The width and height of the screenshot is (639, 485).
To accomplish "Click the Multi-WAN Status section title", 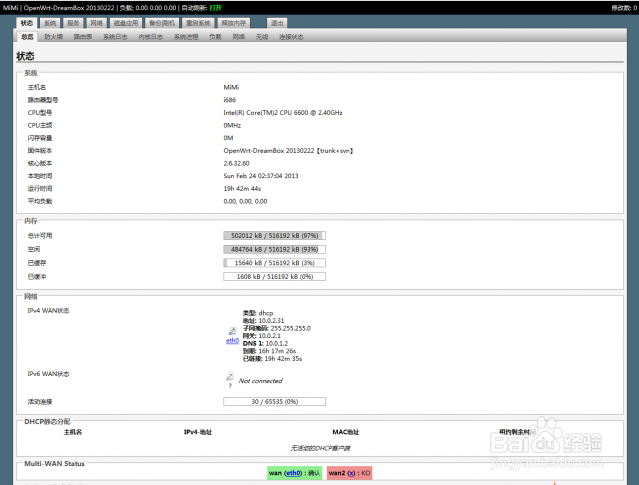I will pyautogui.click(x=54, y=463).
